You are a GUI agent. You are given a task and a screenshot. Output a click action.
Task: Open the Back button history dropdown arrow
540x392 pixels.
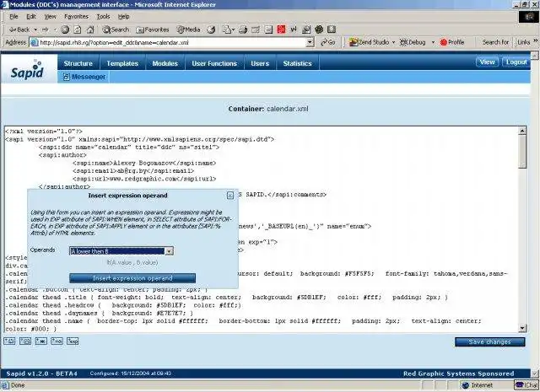pos(35,30)
